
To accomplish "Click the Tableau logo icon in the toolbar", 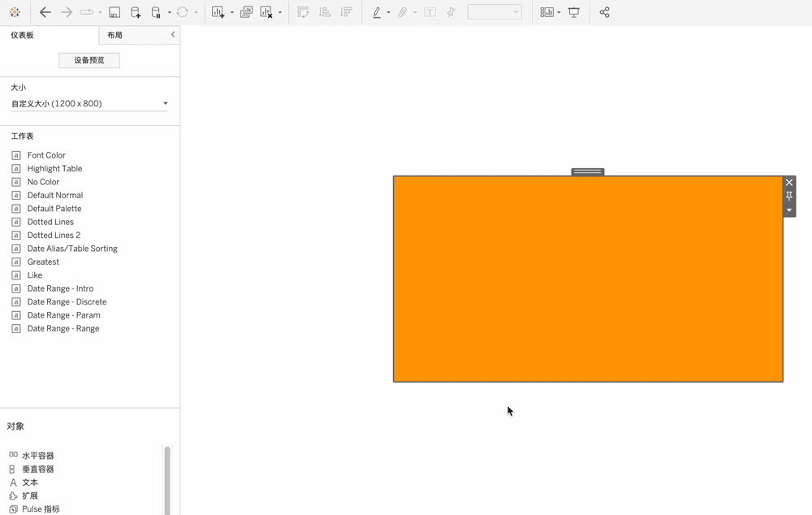I will click(15, 12).
